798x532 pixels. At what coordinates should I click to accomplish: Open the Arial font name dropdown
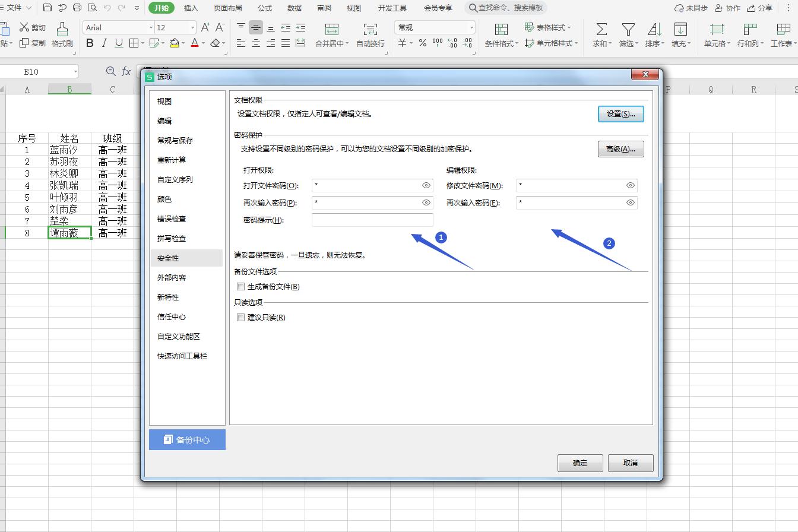coord(152,27)
